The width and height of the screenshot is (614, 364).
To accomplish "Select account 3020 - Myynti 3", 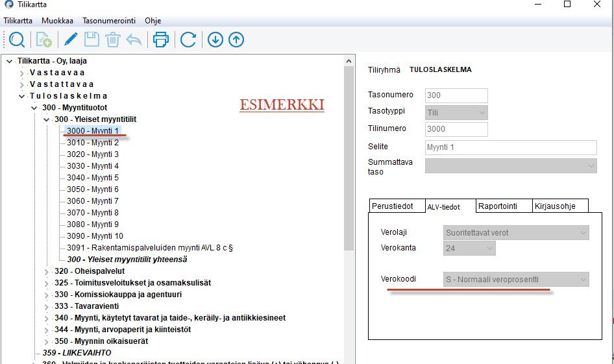I will click(x=92, y=154).
